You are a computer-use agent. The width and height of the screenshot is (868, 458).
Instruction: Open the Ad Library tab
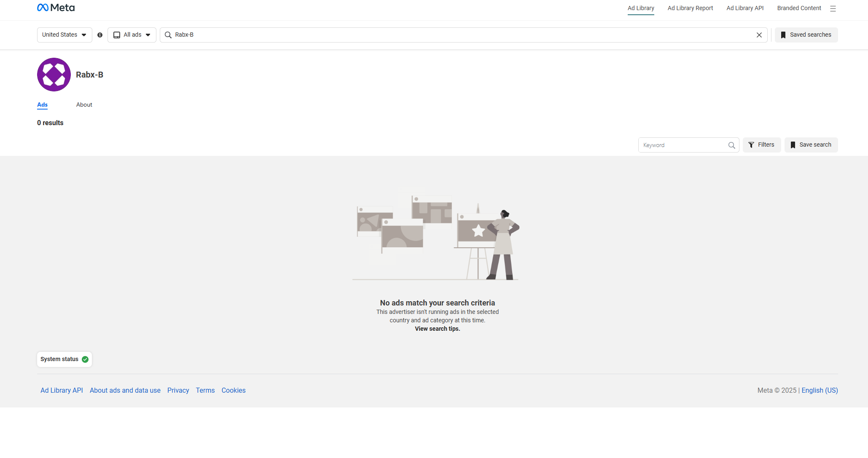coord(641,8)
